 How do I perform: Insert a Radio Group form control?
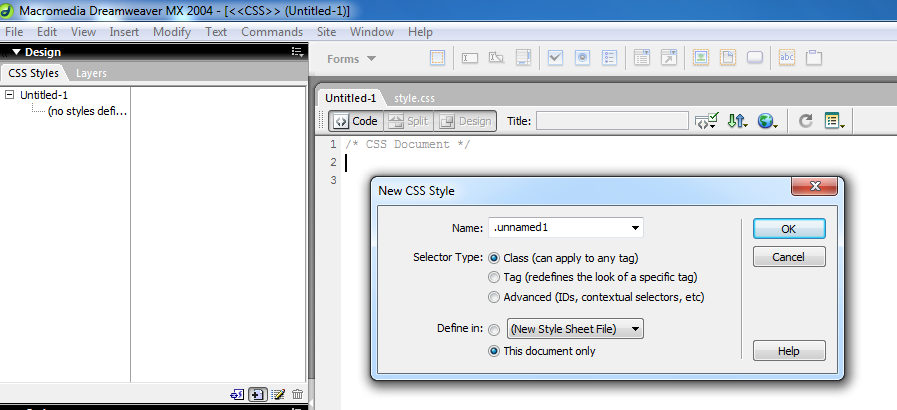pyautogui.click(x=609, y=58)
